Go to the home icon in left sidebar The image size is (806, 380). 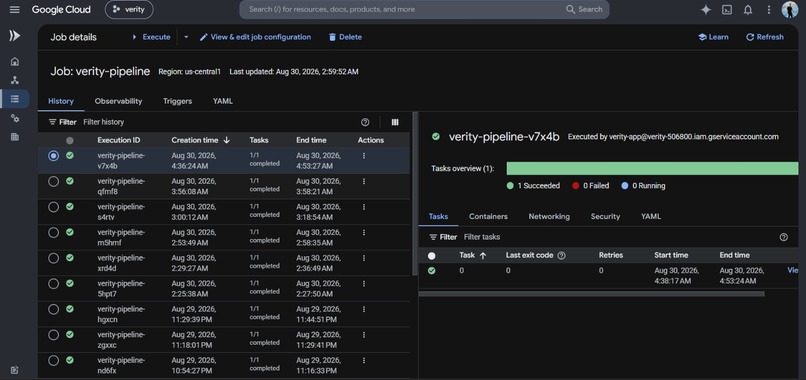point(15,62)
